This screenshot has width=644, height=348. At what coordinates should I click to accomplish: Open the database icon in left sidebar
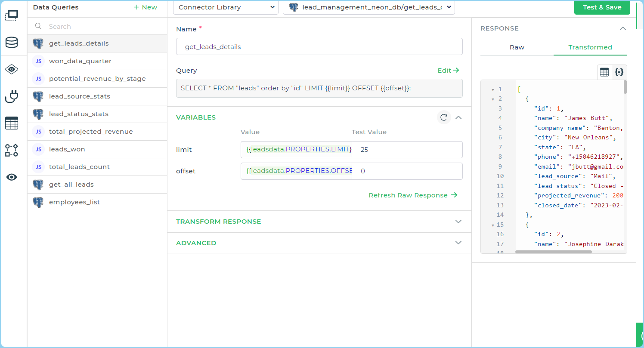pyautogui.click(x=12, y=42)
